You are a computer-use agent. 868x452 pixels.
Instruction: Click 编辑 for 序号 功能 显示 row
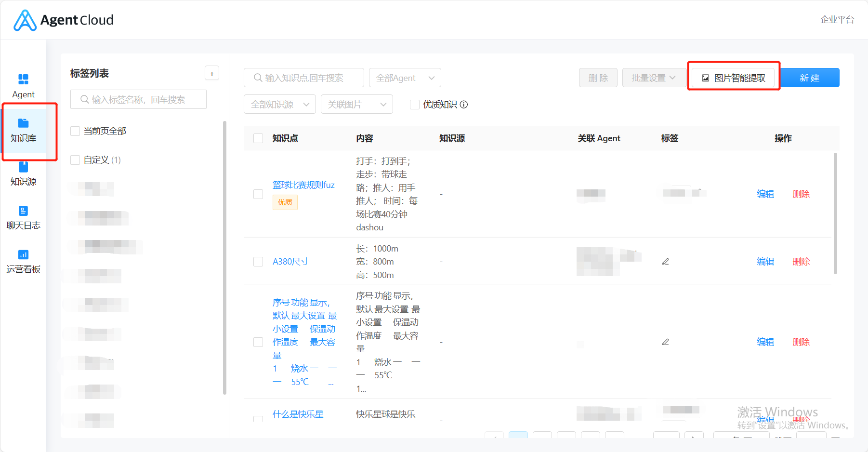[765, 342]
